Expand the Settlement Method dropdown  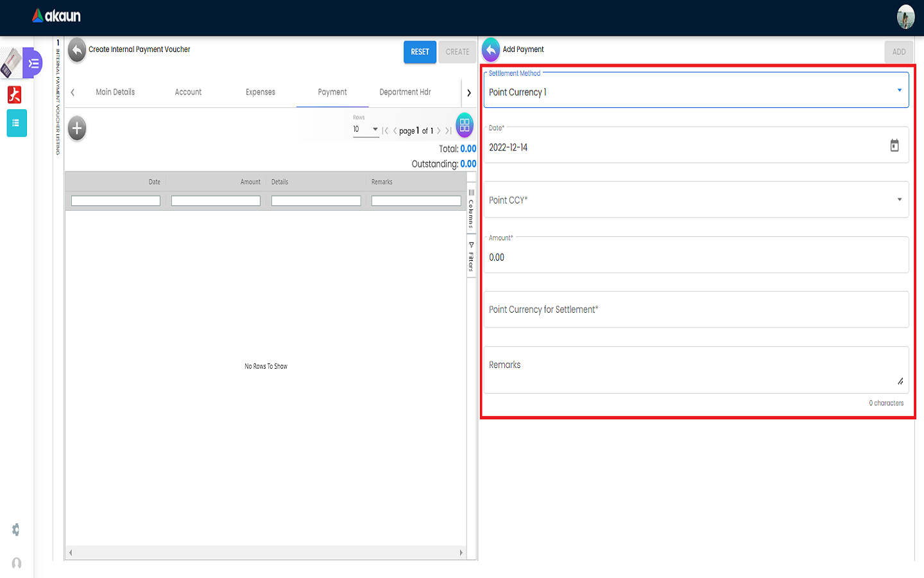coord(899,91)
